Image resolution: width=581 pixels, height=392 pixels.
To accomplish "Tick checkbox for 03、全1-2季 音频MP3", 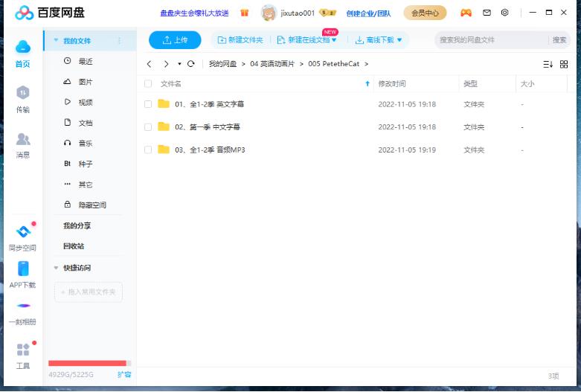I will point(148,150).
